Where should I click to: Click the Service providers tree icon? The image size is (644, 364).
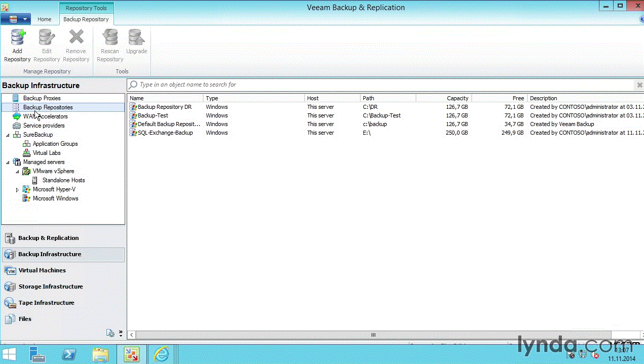tap(17, 126)
